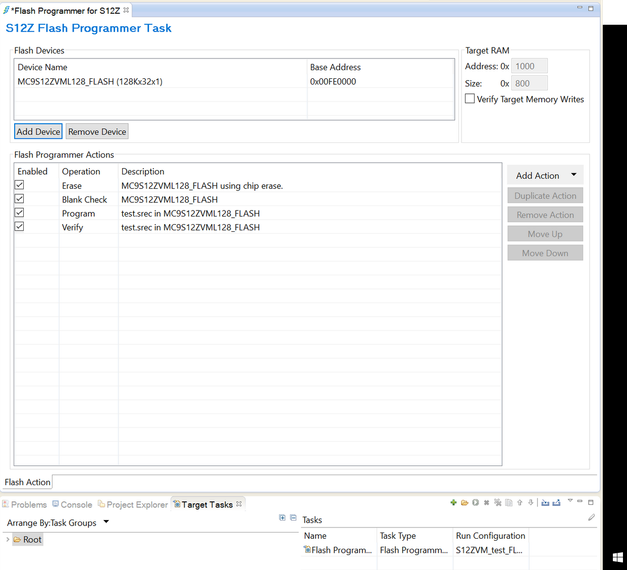Click the green create new target task icon
This screenshot has height=570, width=627.
click(x=453, y=503)
